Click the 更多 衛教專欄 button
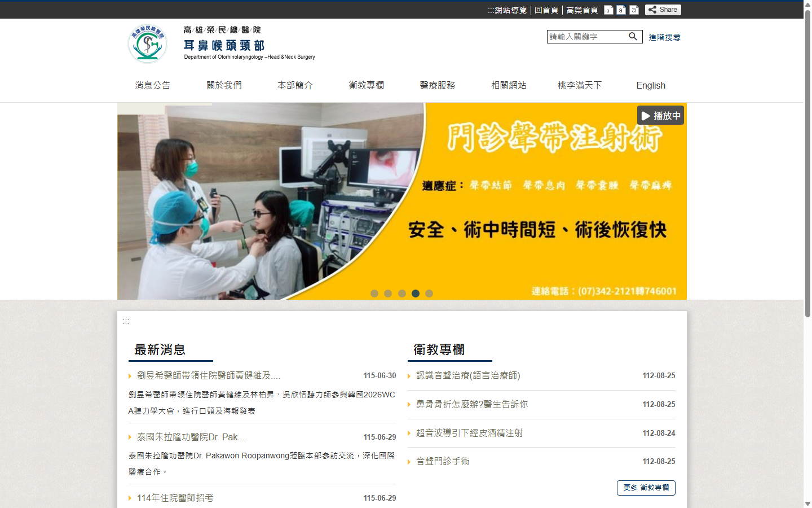The width and height of the screenshot is (812, 508). tap(646, 488)
